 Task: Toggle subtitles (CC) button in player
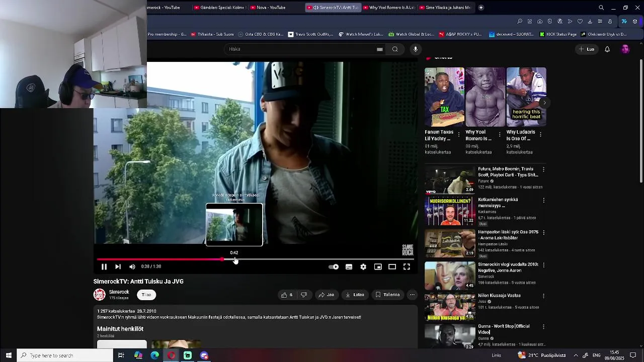pyautogui.click(x=349, y=266)
